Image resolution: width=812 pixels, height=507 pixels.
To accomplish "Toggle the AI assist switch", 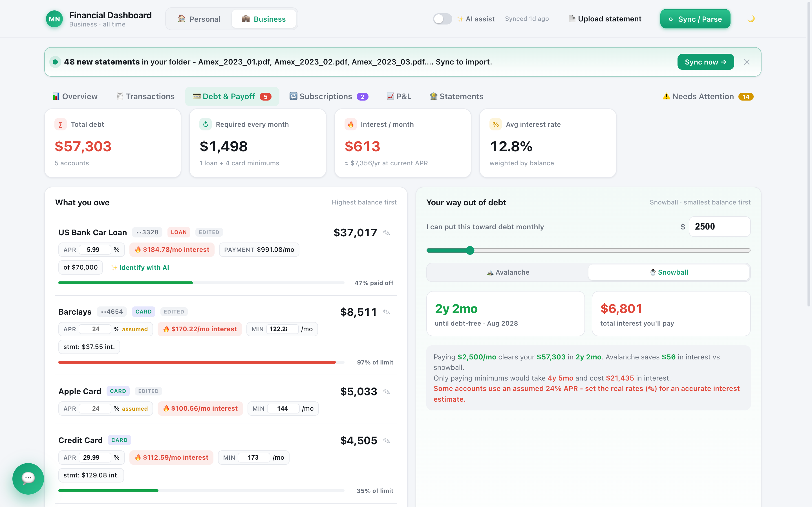I will tap(442, 19).
